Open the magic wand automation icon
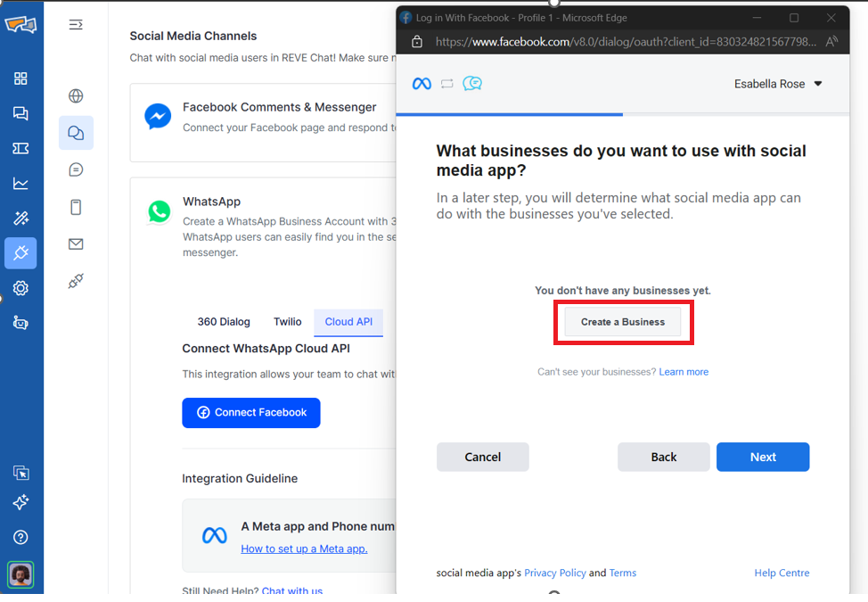 click(x=20, y=219)
